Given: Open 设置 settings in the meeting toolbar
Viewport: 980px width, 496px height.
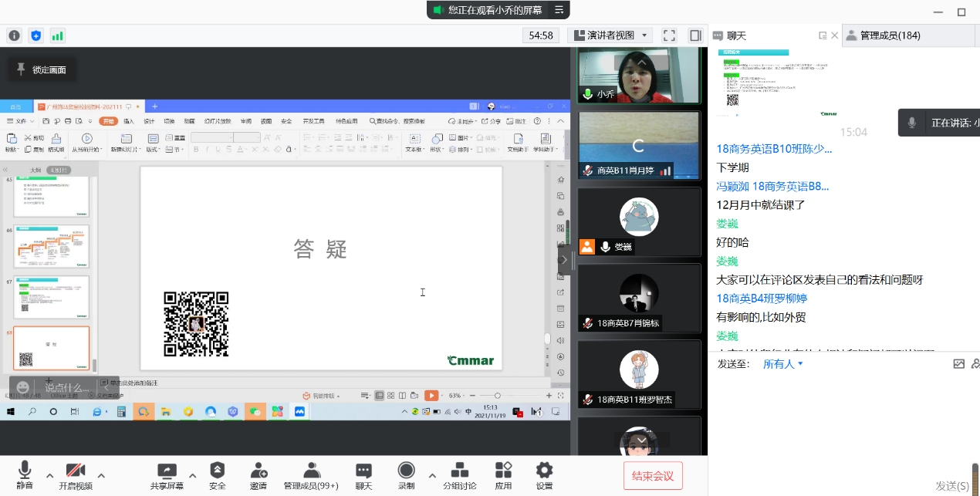Looking at the screenshot, I should [x=544, y=476].
